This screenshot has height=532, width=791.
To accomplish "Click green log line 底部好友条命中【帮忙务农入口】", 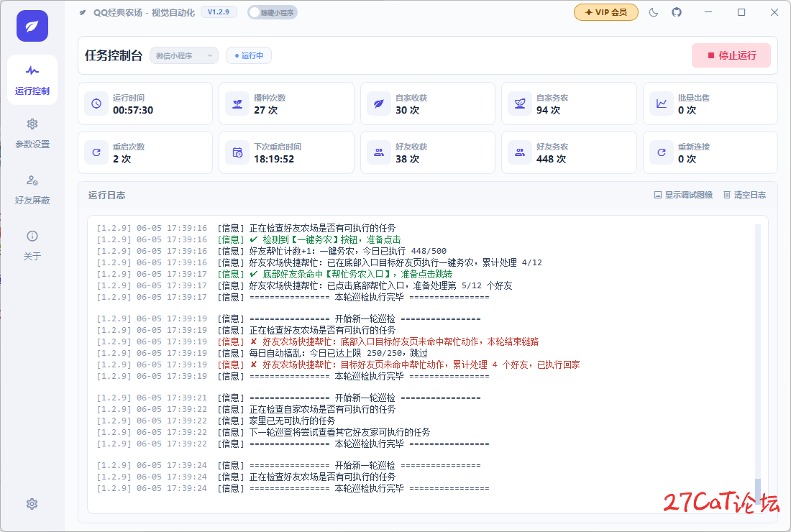I will (x=275, y=274).
